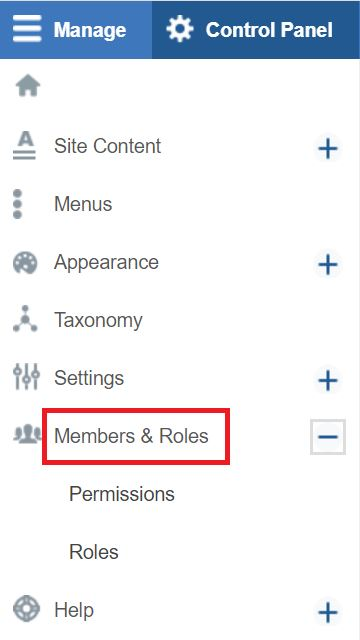Expand the Site Content section
This screenshot has height=640, width=360.
click(328, 149)
